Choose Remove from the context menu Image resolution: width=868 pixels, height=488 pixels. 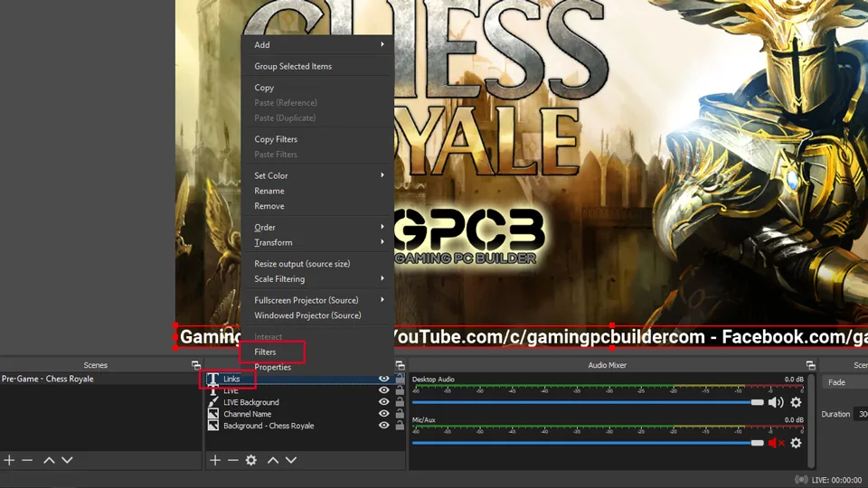[317, 206]
